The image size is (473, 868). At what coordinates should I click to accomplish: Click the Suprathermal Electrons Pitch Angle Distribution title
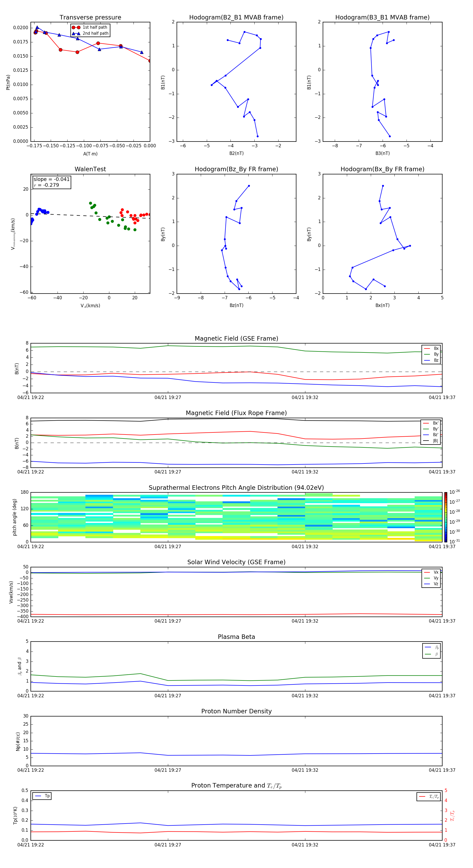[x=236, y=488]
